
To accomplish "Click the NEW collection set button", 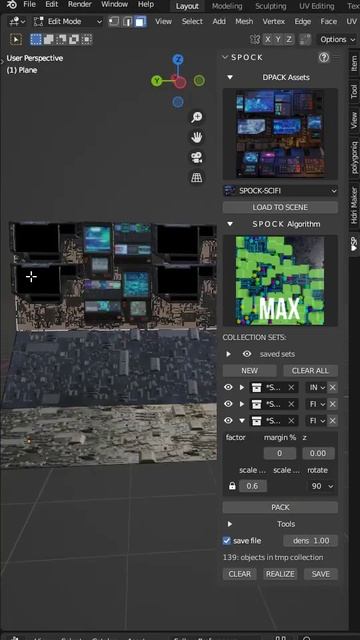I will click(249, 371).
